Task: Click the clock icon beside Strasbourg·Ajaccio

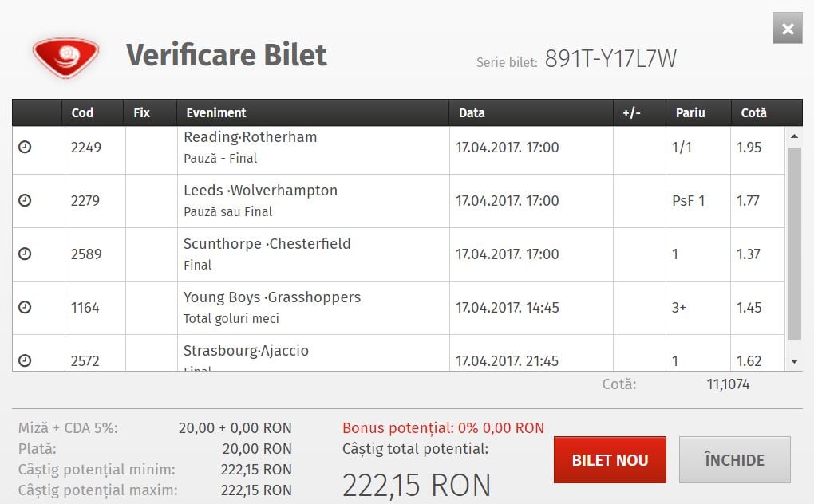Action: [x=25, y=361]
